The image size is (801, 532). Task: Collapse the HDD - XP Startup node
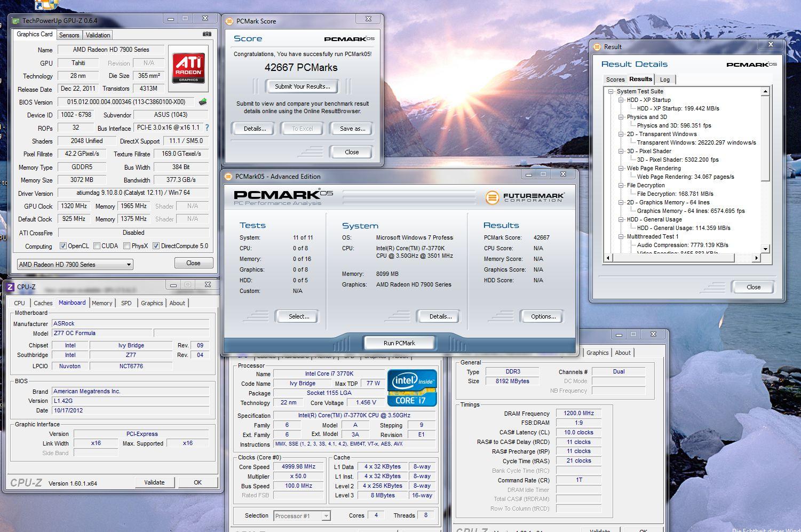pyautogui.click(x=621, y=100)
